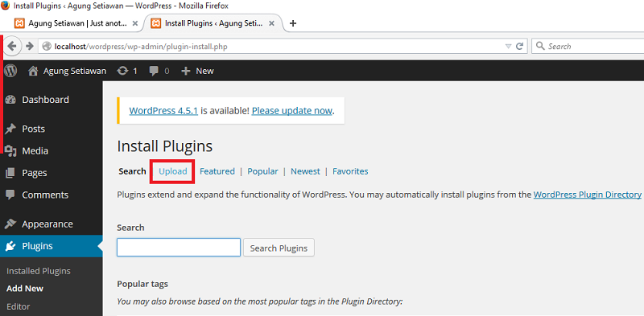
Task: View Favorites plugins
Action: (350, 171)
